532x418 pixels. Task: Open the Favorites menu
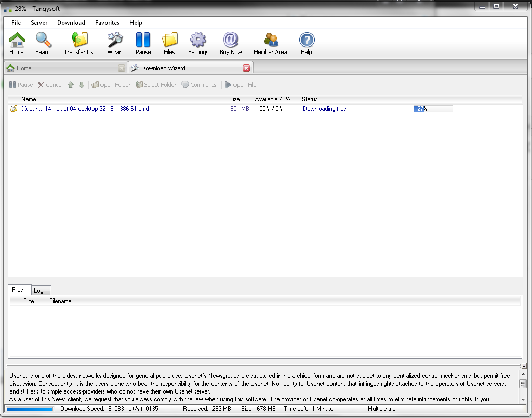click(x=107, y=23)
